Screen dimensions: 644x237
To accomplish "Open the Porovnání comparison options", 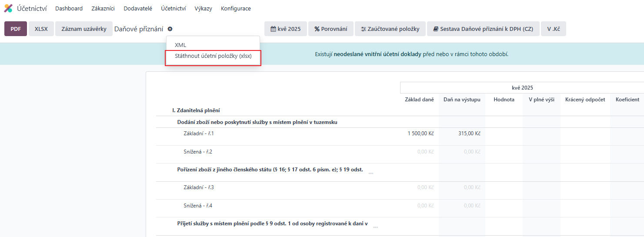I will (331, 29).
